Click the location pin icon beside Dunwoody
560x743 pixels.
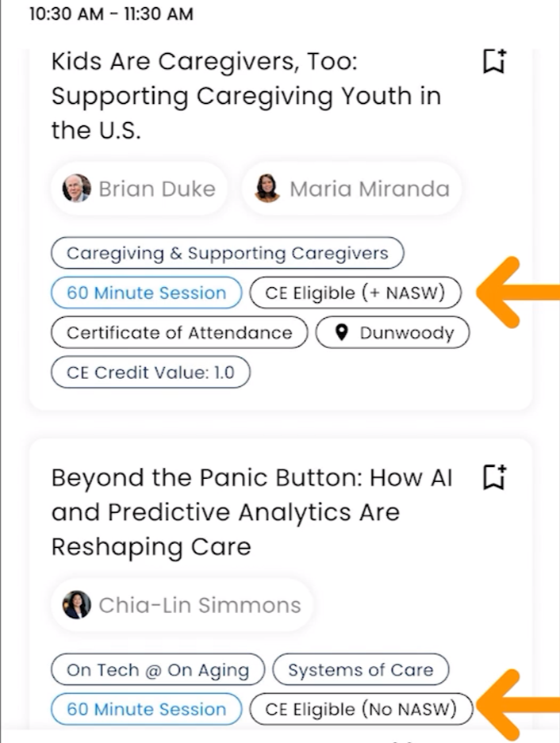click(342, 333)
